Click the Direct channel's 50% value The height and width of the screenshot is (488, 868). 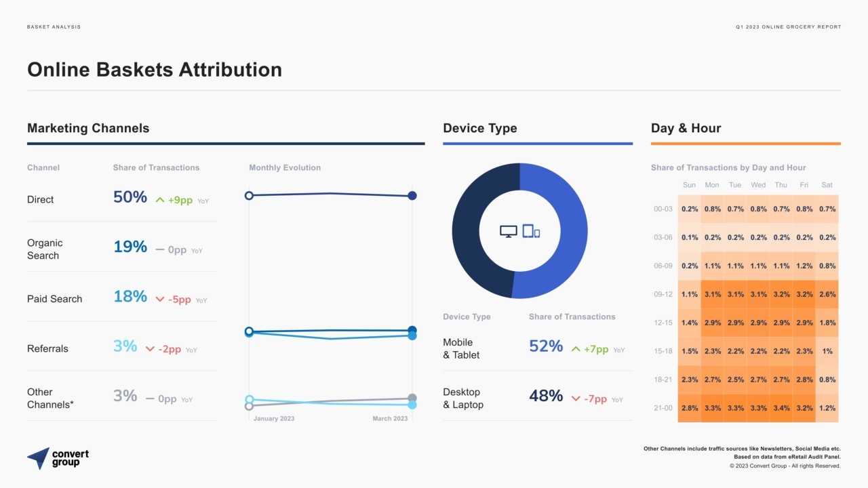[x=130, y=197]
